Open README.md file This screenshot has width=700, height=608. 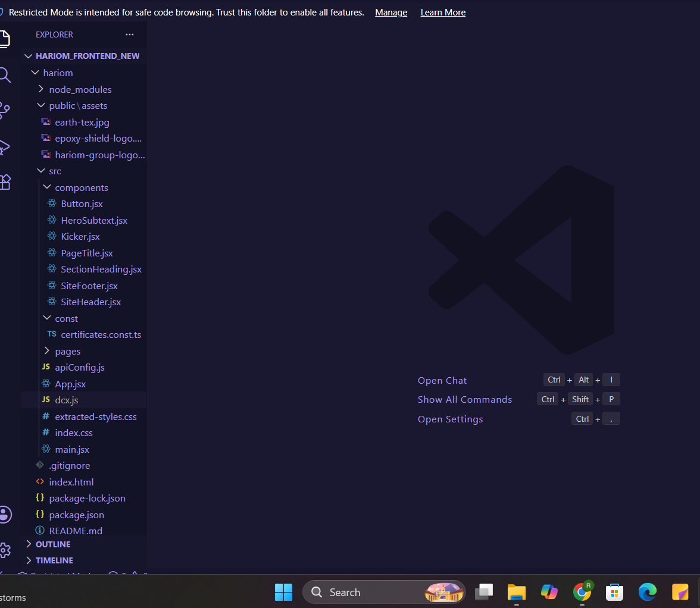84,531
